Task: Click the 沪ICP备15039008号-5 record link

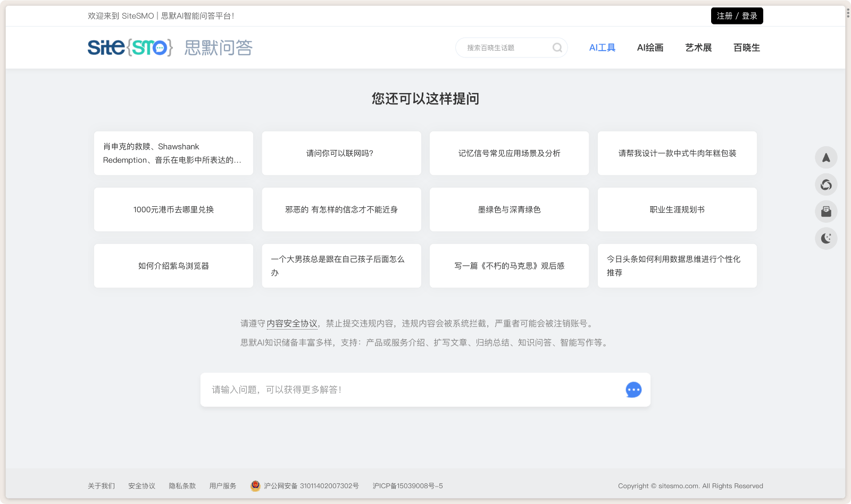Action: pos(407,485)
